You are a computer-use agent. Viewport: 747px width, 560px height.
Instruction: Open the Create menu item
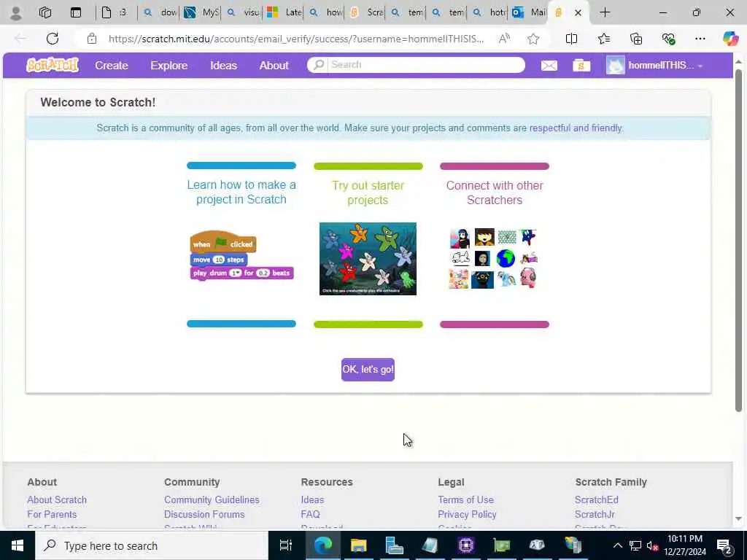pos(112,65)
